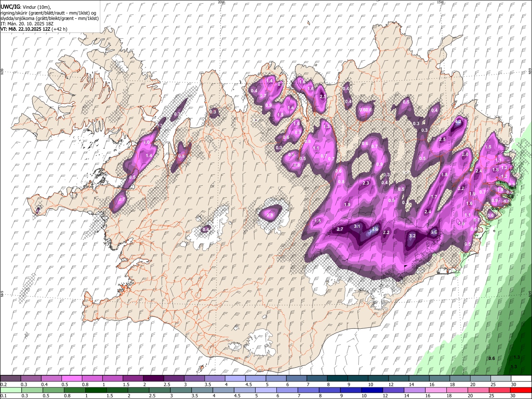The width and height of the screenshot is (532, 399).
Task: Select the snow scale swatch starting at 0.8
Action: (92, 378)
